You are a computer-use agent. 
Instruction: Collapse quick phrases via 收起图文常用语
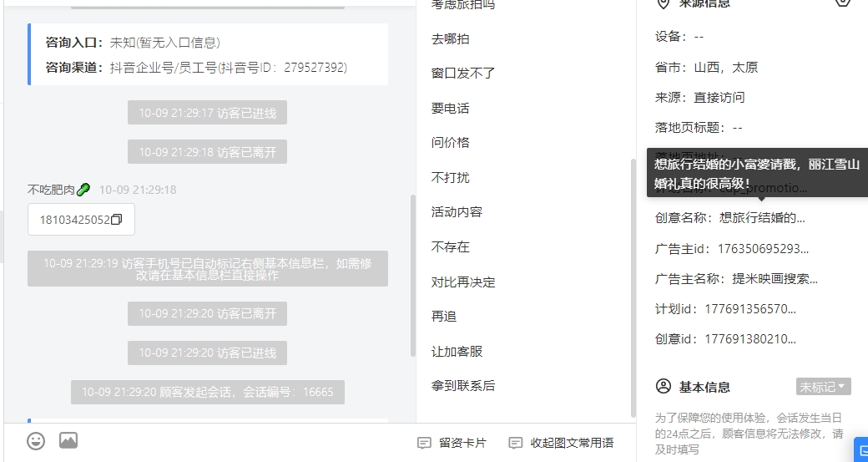(562, 443)
